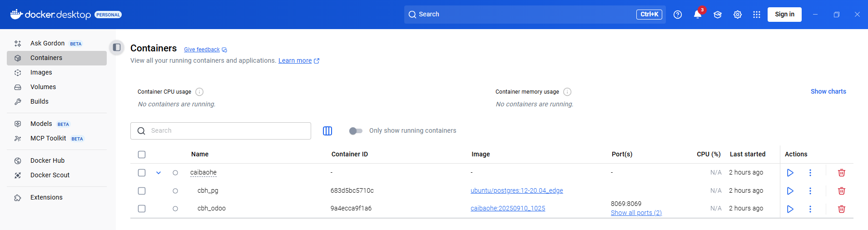
Task: Open Docker Desktop settings gear
Action: coord(737,15)
